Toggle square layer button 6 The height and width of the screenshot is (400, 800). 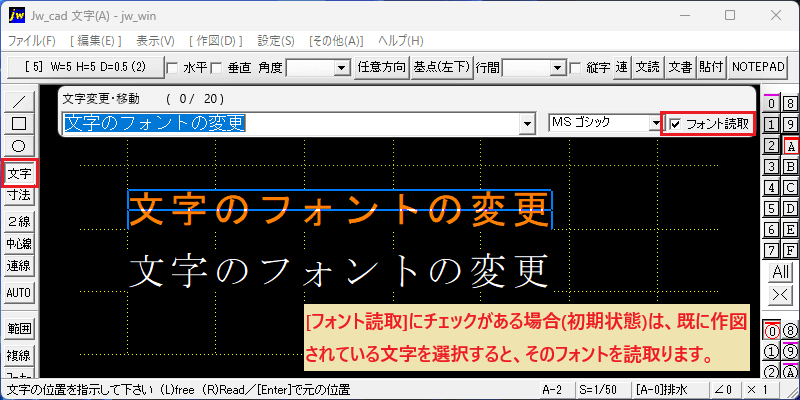click(x=772, y=230)
